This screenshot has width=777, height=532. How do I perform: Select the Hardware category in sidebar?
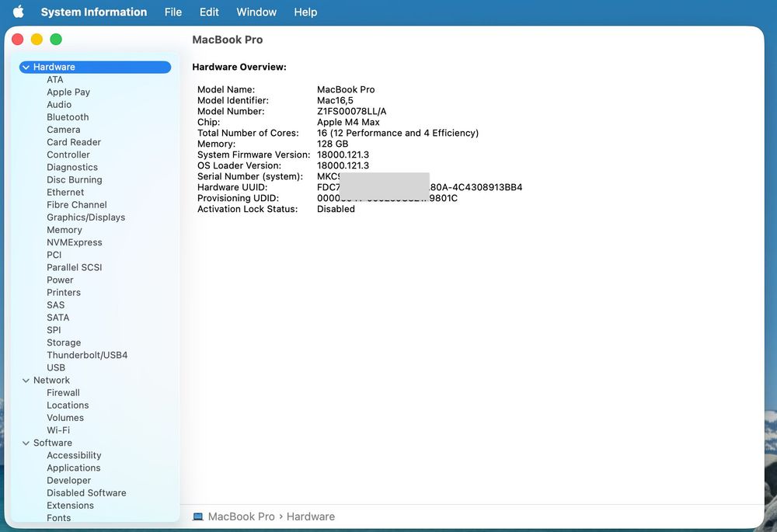coord(95,67)
